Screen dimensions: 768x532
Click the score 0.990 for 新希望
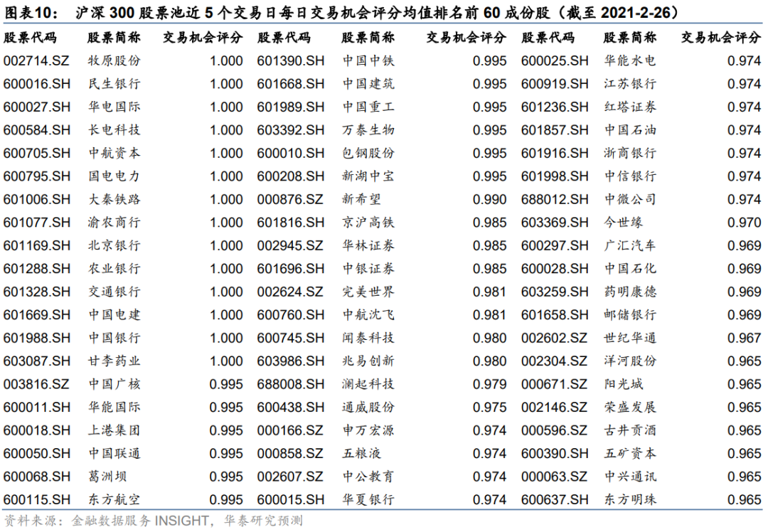pyautogui.click(x=490, y=199)
